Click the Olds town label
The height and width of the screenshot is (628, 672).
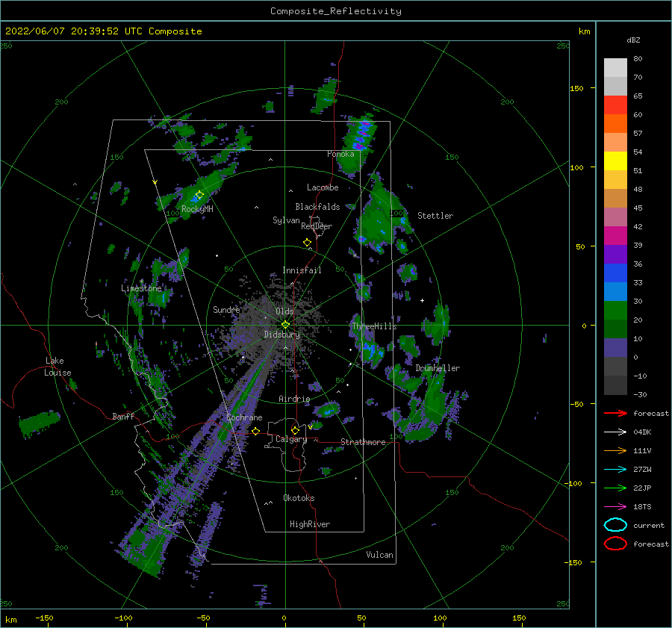coord(284,311)
